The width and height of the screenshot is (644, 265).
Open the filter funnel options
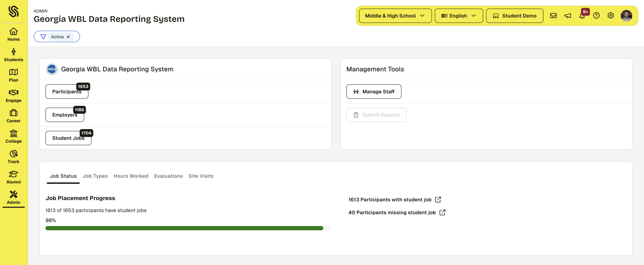click(x=43, y=37)
